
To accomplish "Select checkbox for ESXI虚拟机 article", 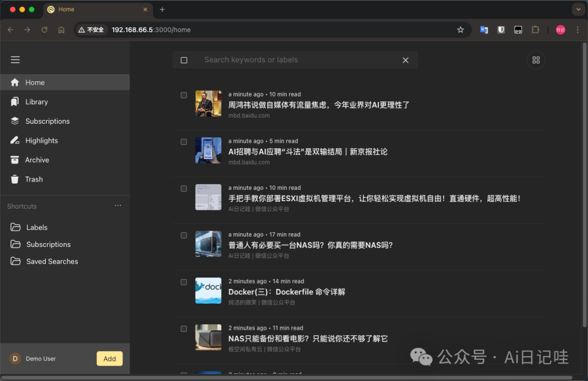I will pos(184,189).
